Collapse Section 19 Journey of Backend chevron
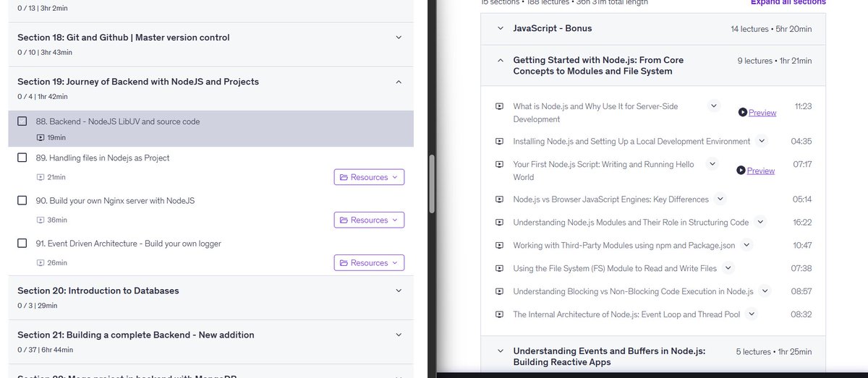This screenshot has width=868, height=378. point(399,82)
